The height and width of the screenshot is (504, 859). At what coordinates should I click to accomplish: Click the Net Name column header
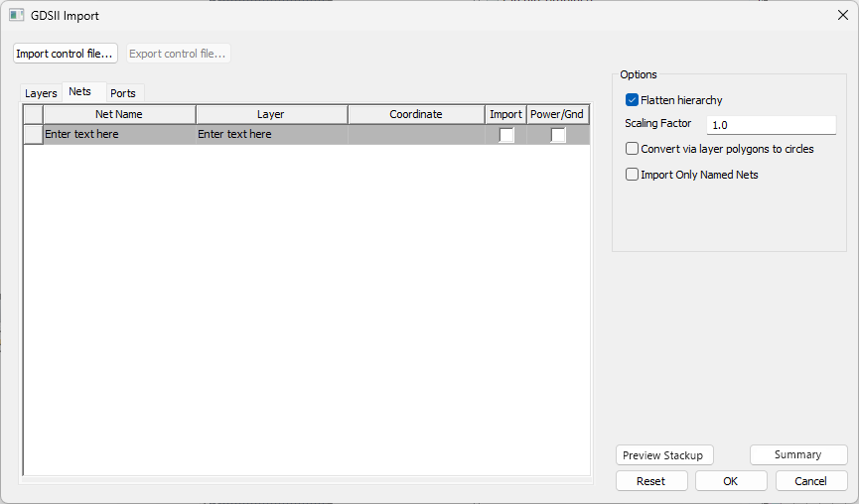pyautogui.click(x=119, y=114)
